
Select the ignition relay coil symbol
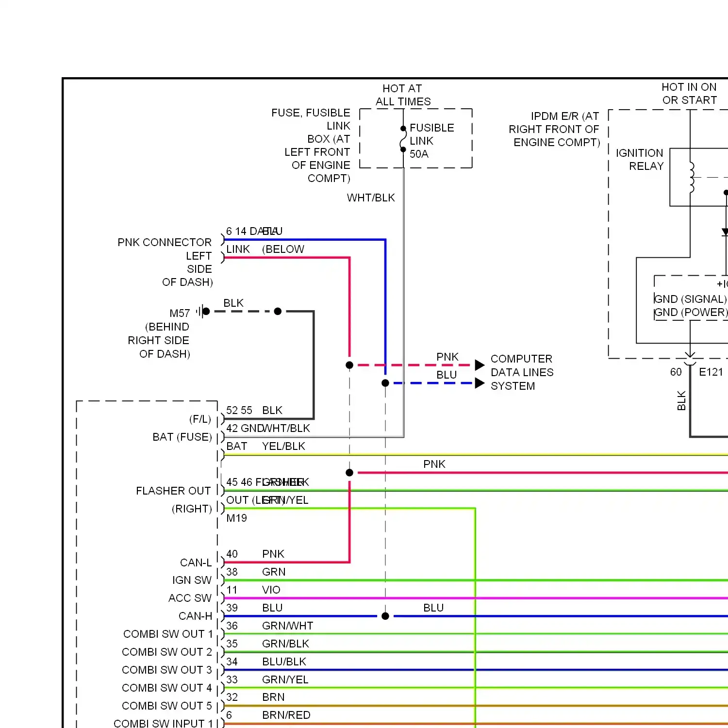691,178
